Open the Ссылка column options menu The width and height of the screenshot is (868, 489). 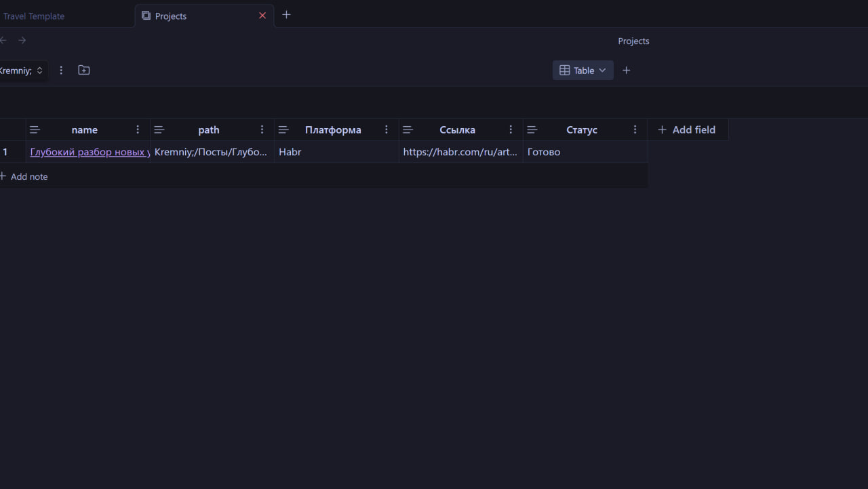(511, 130)
